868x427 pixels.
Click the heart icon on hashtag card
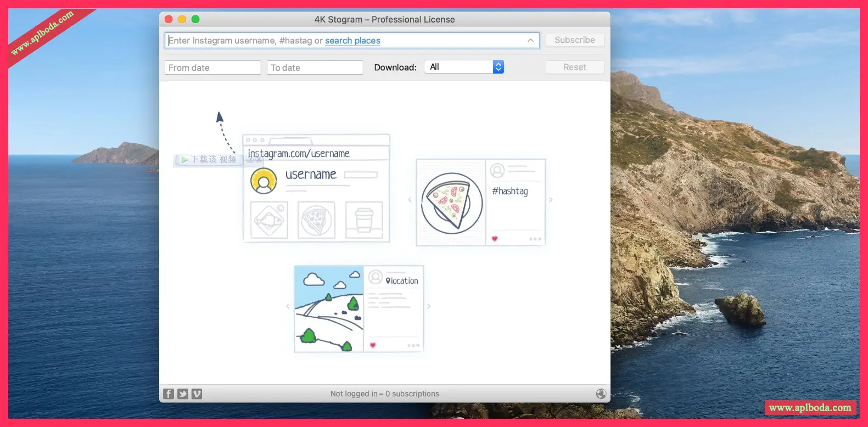[495, 239]
